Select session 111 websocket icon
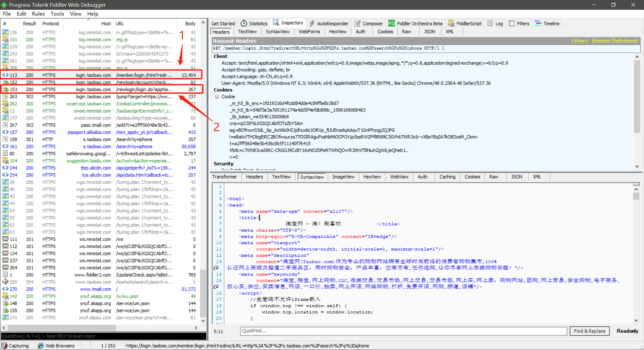Screen dimensions: 644x350 [5, 239]
